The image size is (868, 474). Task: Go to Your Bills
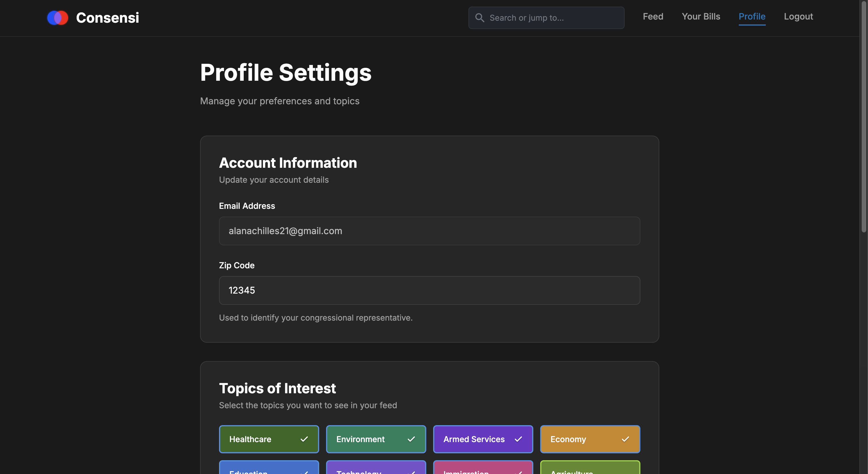701,17
